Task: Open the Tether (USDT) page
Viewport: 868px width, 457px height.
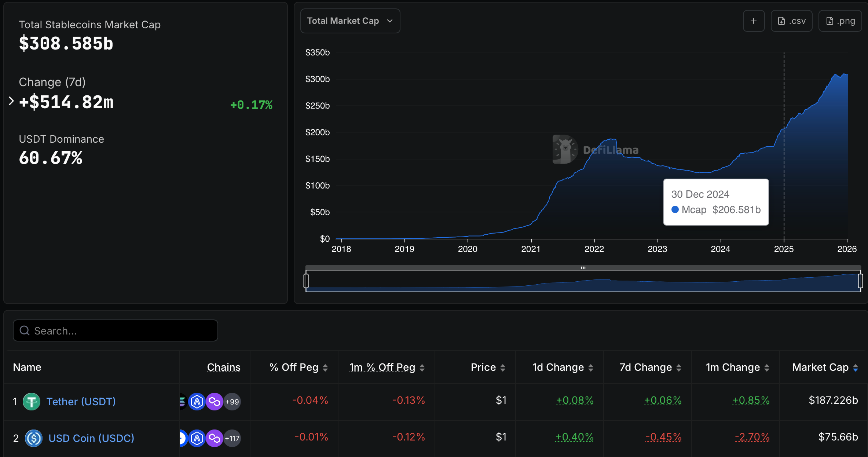Action: point(81,402)
